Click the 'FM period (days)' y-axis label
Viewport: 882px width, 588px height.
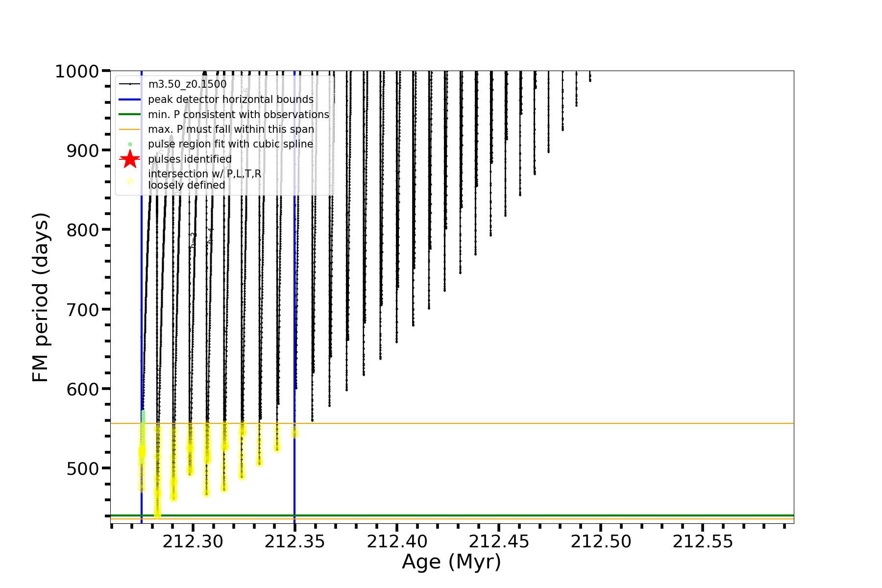click(41, 297)
